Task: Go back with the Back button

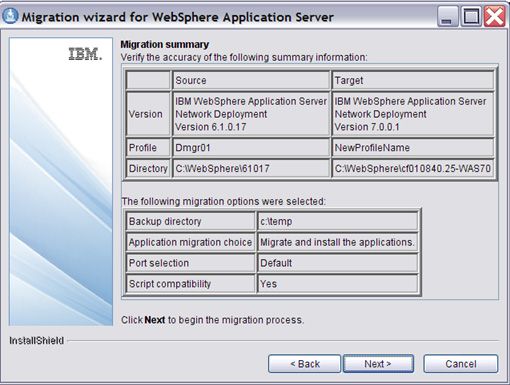Action: click(x=304, y=364)
